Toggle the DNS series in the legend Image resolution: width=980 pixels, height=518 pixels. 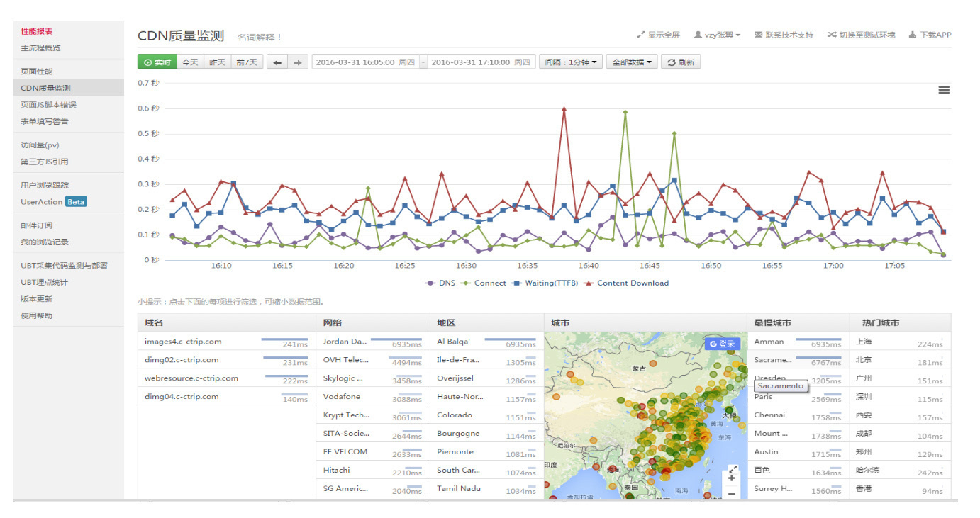440,283
